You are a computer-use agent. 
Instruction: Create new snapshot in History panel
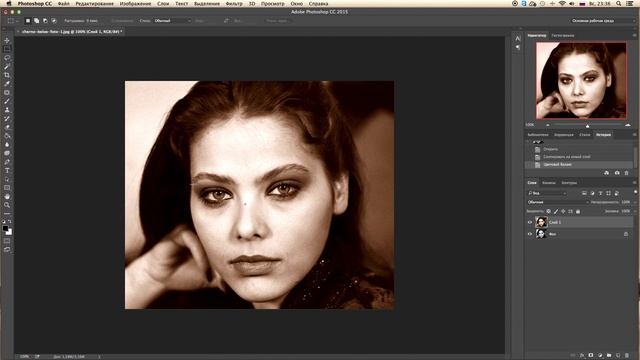[x=617, y=173]
